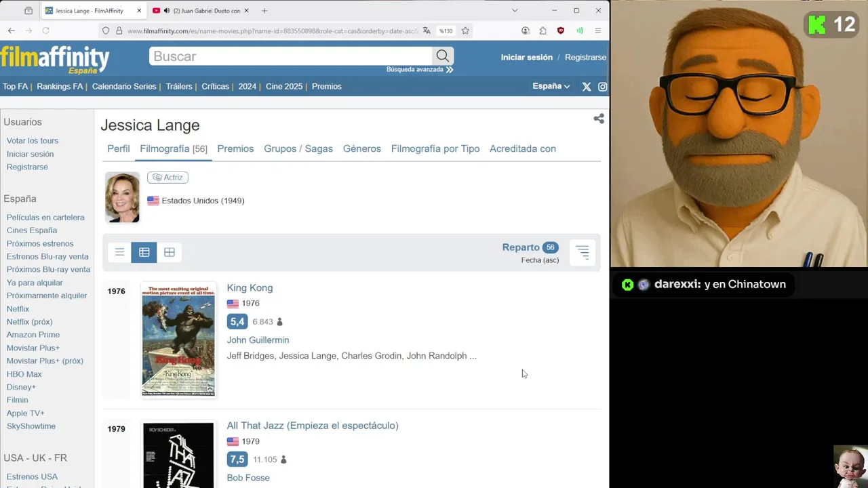This screenshot has height=488, width=868.
Task: Close the Jessica Lange FilmAffinity tab
Action: 139,11
